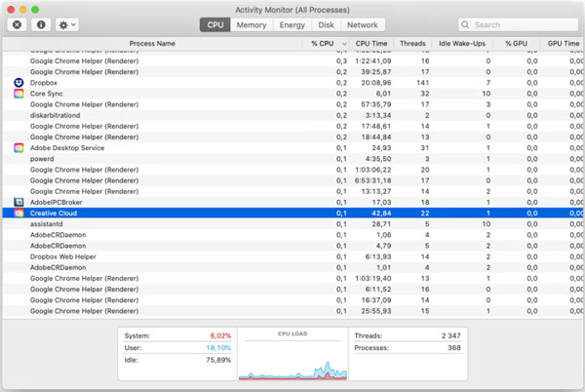This screenshot has width=585, height=392.
Task: Select the Adobe Desktop Service process name
Action: pos(67,147)
